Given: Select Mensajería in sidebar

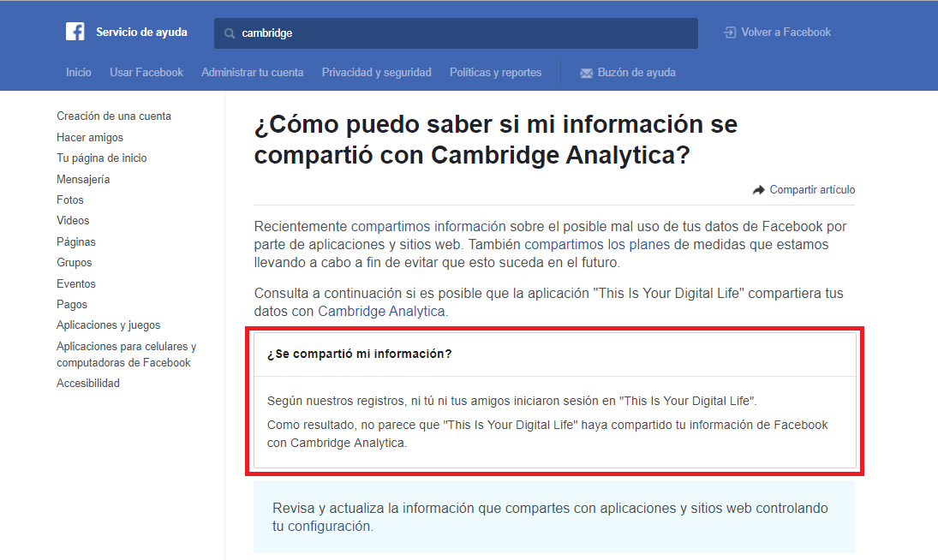Looking at the screenshot, I should click(83, 179).
